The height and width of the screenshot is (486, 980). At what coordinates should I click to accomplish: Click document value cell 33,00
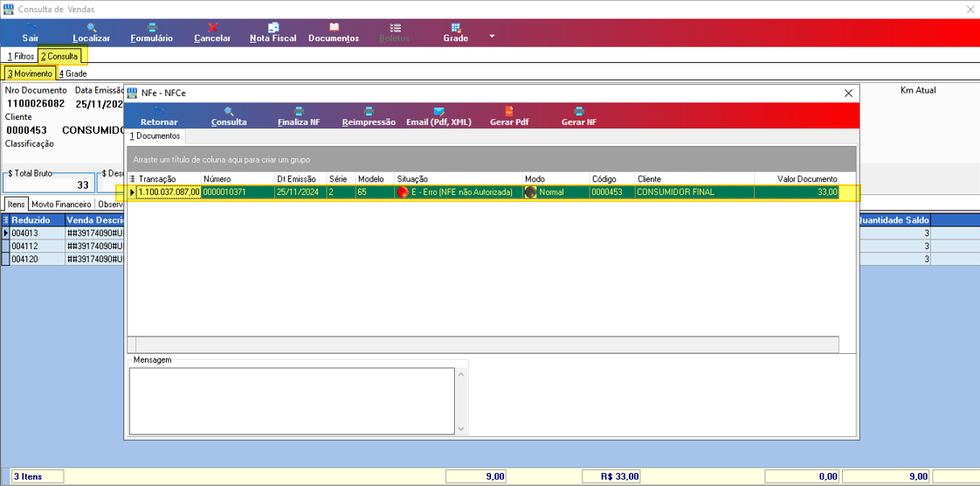797,192
